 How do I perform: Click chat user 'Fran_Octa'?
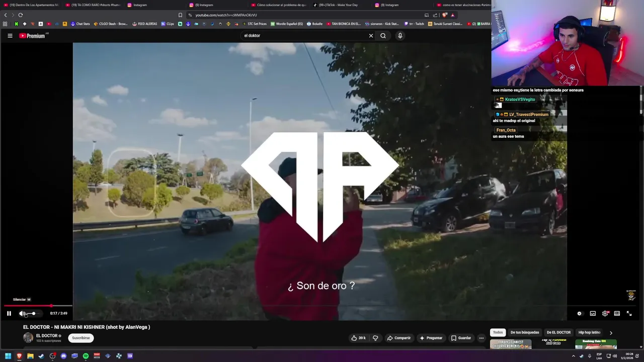coord(506,130)
